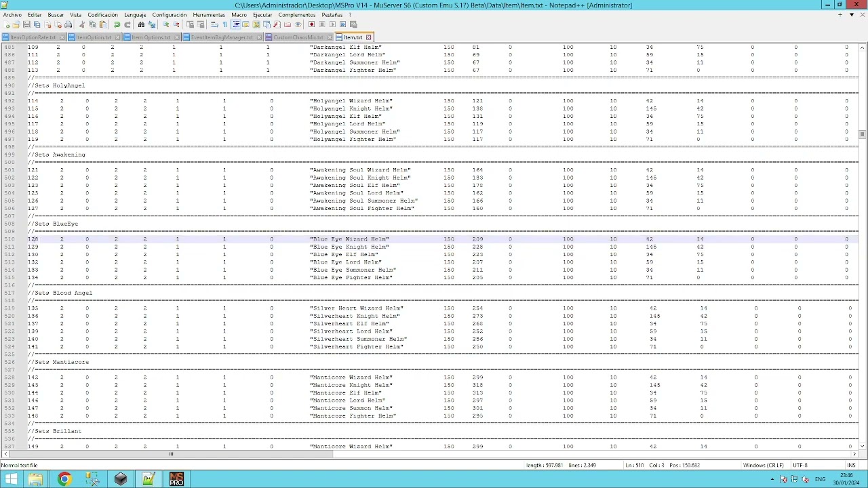Click the horizontal scrollbar right arrow

tap(854, 454)
